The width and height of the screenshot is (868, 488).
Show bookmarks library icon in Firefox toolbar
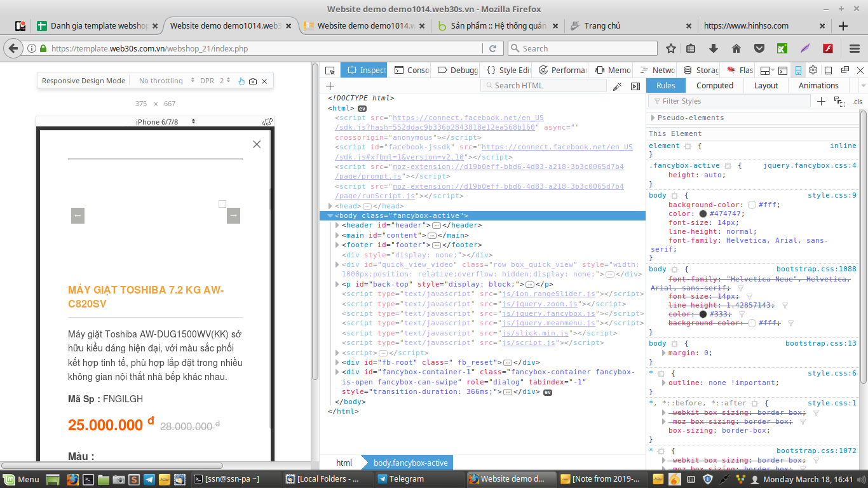(x=691, y=48)
